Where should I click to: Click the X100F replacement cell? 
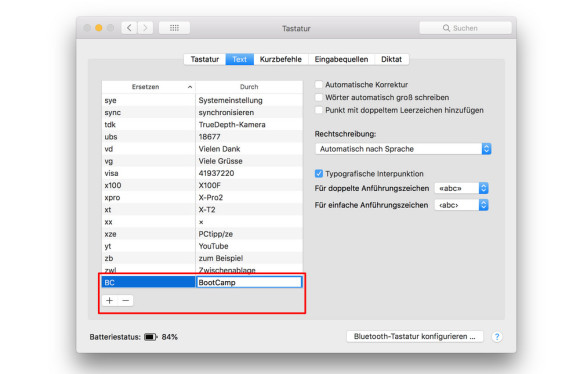click(249, 185)
